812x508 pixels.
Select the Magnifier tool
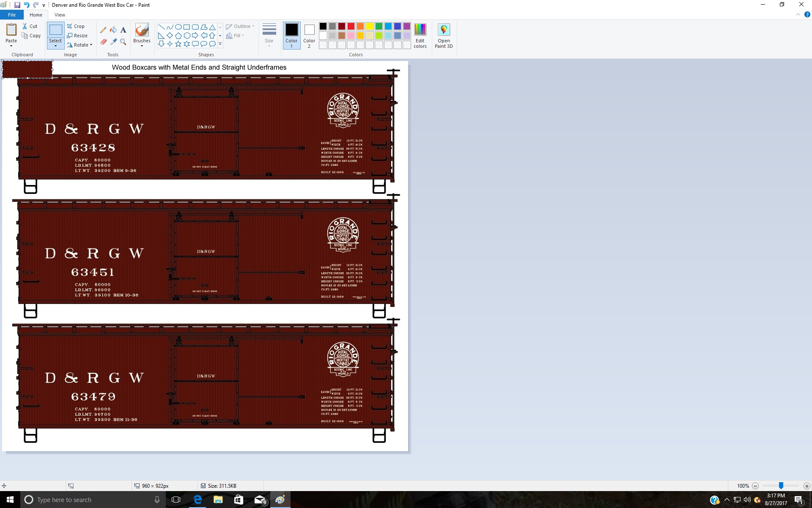pos(123,42)
